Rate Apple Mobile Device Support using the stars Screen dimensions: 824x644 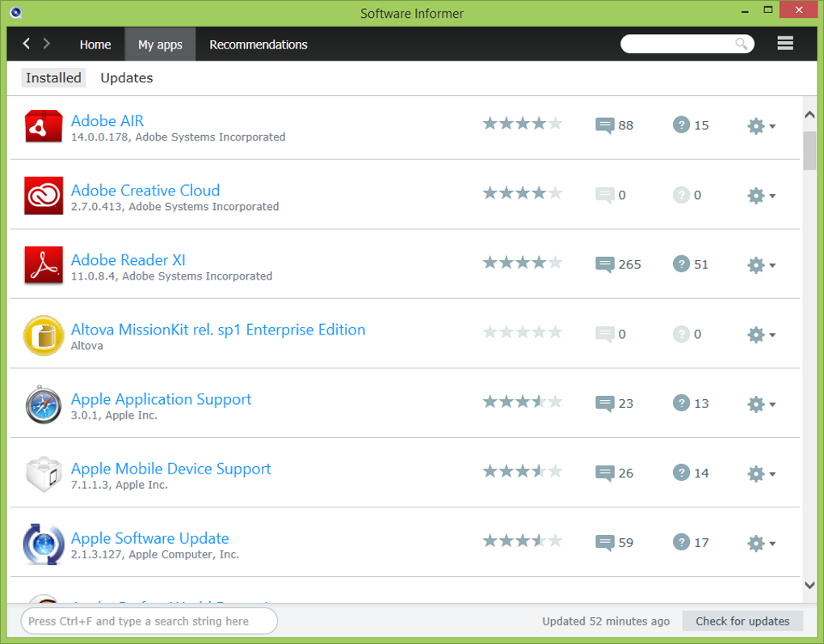pos(523,470)
